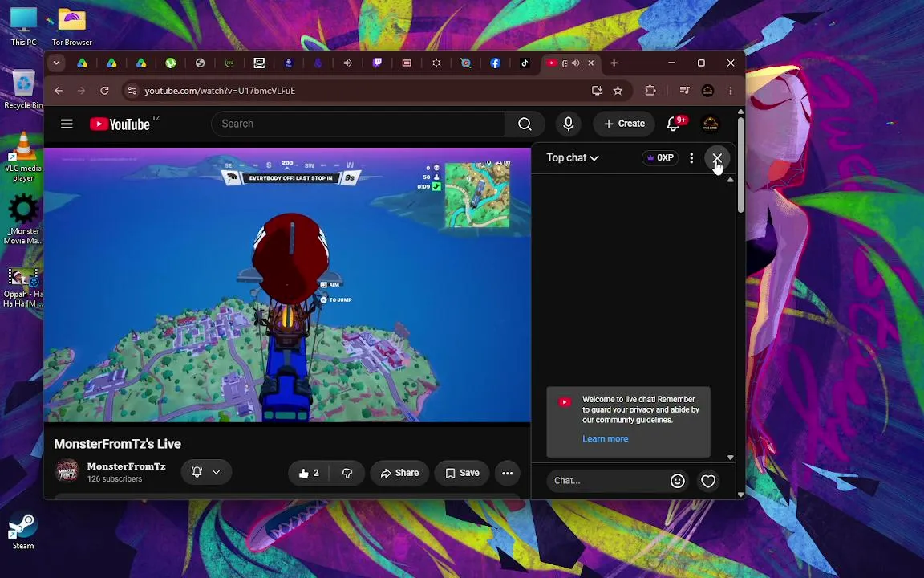The height and width of the screenshot is (578, 924).
Task: Reload the current page
Action: pyautogui.click(x=104, y=91)
